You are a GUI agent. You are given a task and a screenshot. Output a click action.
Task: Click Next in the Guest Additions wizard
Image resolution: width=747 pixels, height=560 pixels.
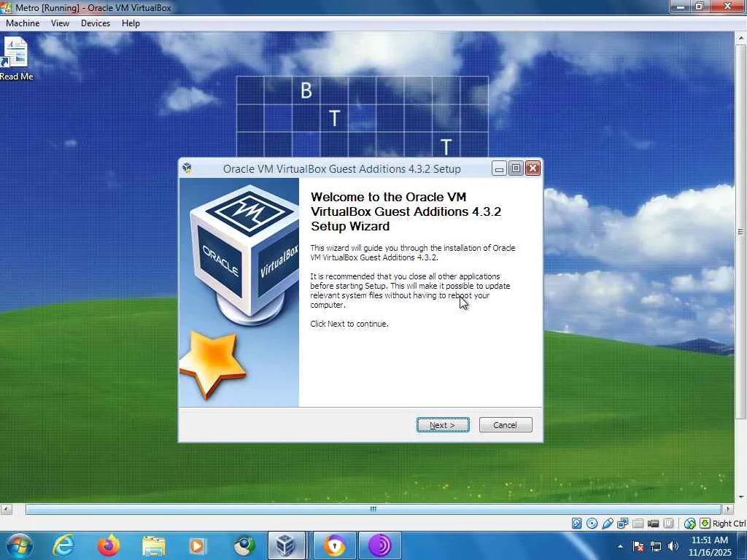click(x=443, y=425)
